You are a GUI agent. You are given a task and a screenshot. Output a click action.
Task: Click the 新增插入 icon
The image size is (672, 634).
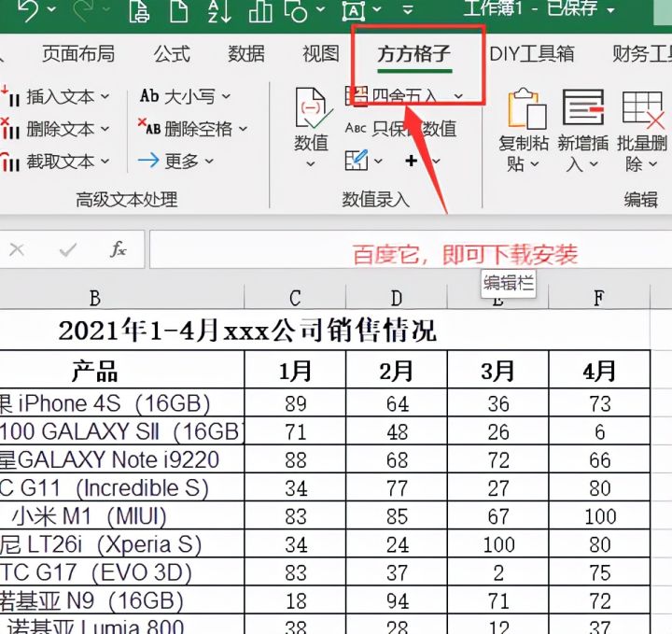pyautogui.click(x=582, y=108)
